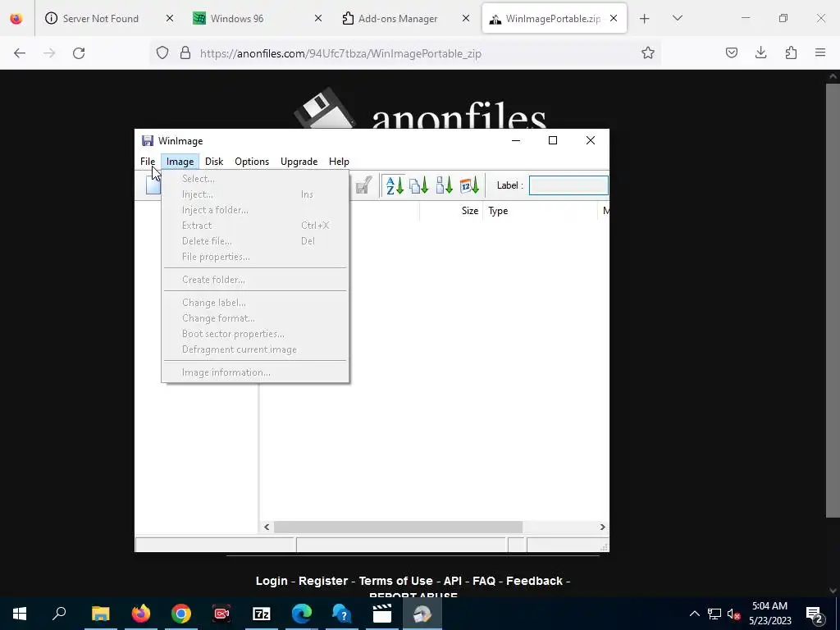Click the Firefox address bar URL
This screenshot has width=840, height=630.
[340, 53]
